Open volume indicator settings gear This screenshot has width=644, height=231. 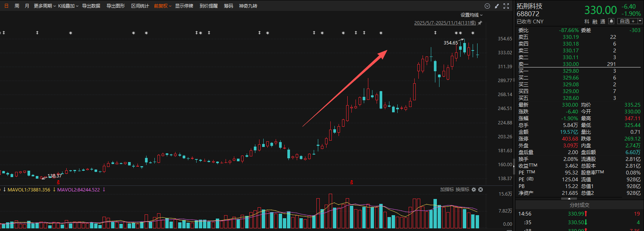474,190
